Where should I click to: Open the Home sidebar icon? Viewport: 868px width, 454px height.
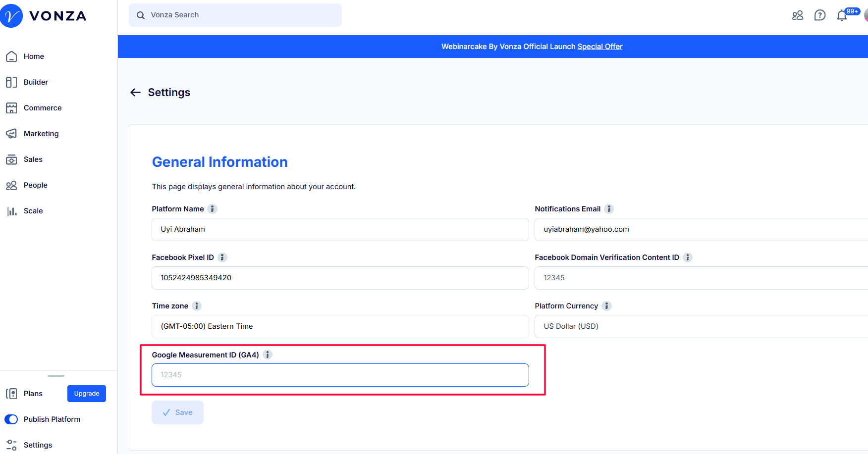click(11, 56)
